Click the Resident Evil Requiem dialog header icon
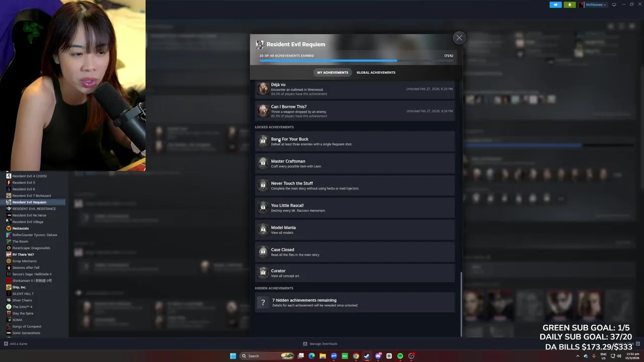 coord(260,44)
